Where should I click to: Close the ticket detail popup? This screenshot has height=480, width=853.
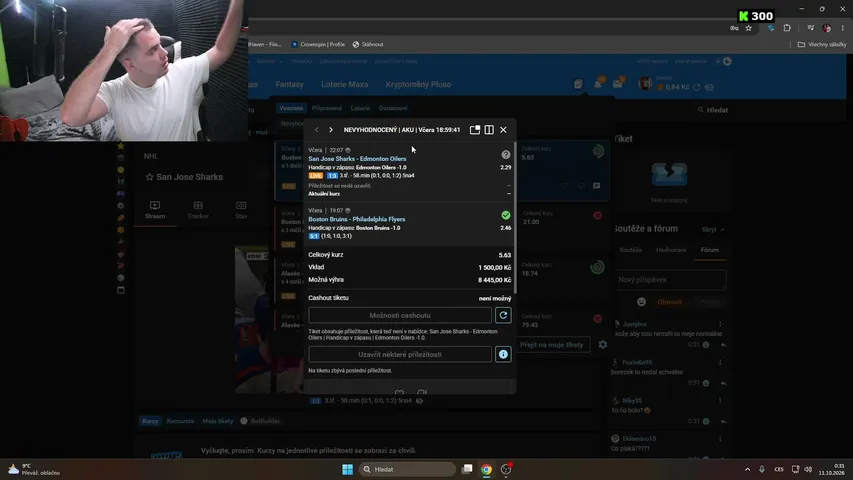point(503,130)
